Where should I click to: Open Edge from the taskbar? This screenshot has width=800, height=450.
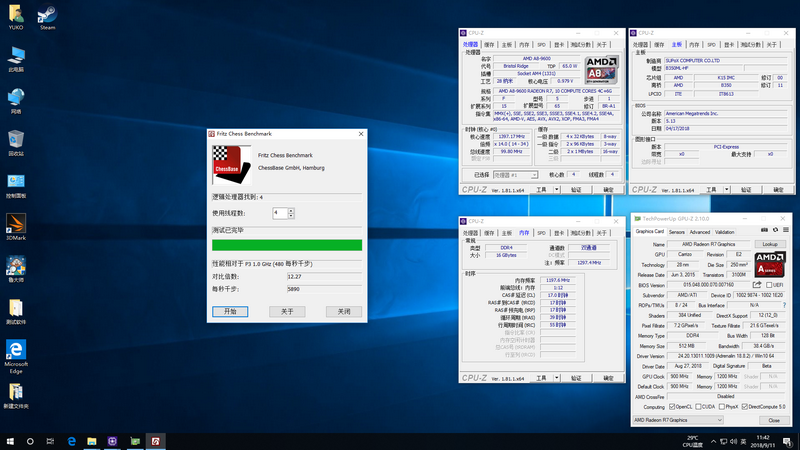(x=71, y=441)
